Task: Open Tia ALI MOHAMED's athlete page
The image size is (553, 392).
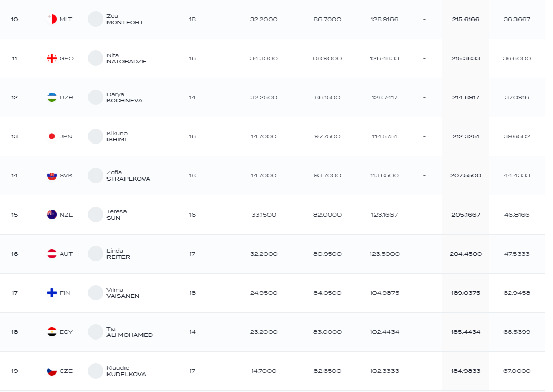Action: [x=130, y=332]
